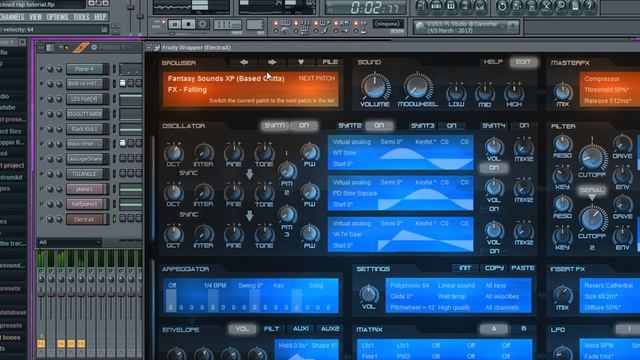
Task: Open the VIEW menu
Action: tap(35, 17)
